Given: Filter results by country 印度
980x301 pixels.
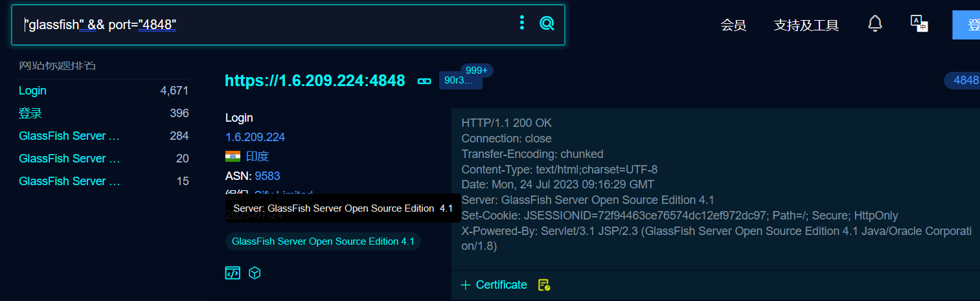Looking at the screenshot, I should pos(257,157).
